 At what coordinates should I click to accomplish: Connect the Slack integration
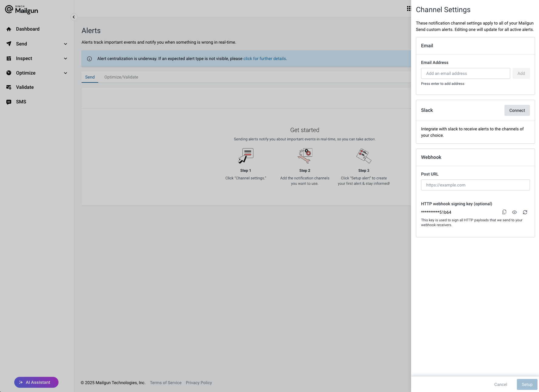pyautogui.click(x=517, y=110)
